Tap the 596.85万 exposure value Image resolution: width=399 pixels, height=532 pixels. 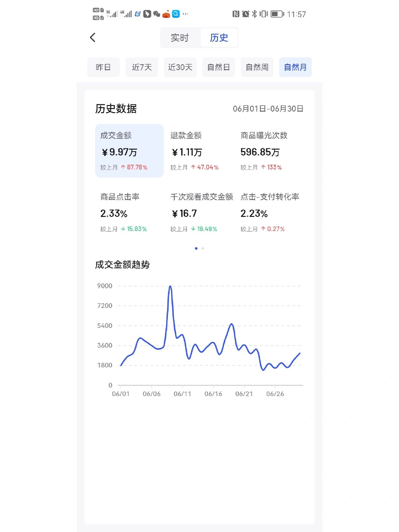[x=260, y=152]
